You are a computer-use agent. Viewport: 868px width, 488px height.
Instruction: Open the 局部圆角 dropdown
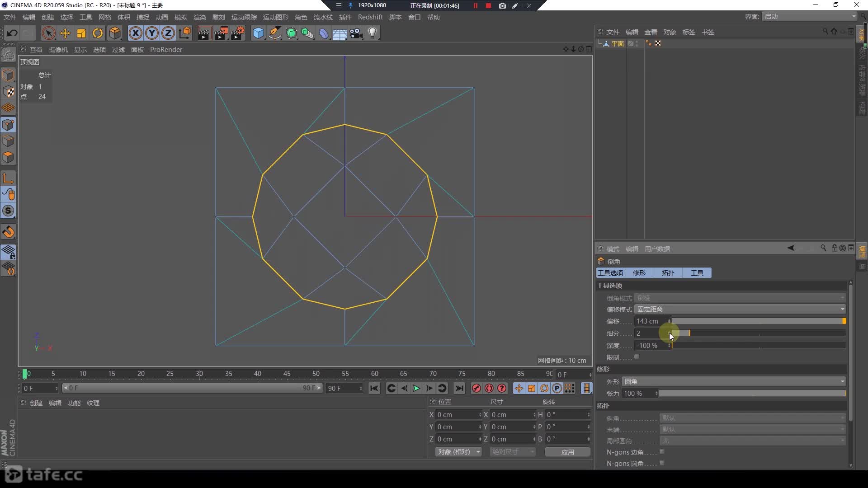753,441
